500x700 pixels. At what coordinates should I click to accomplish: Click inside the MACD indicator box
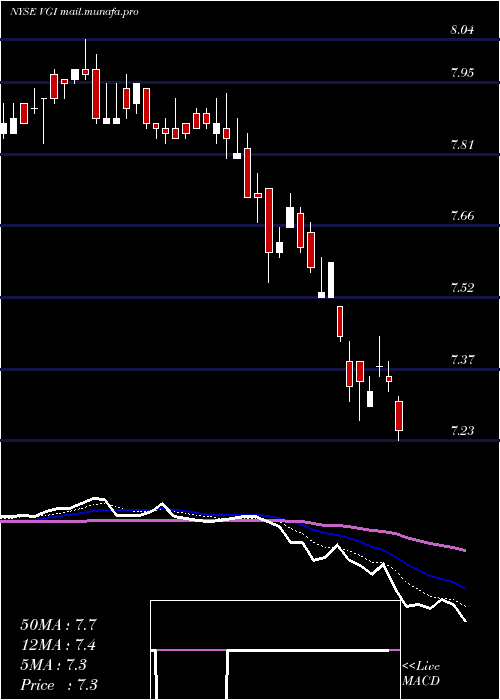click(x=275, y=650)
